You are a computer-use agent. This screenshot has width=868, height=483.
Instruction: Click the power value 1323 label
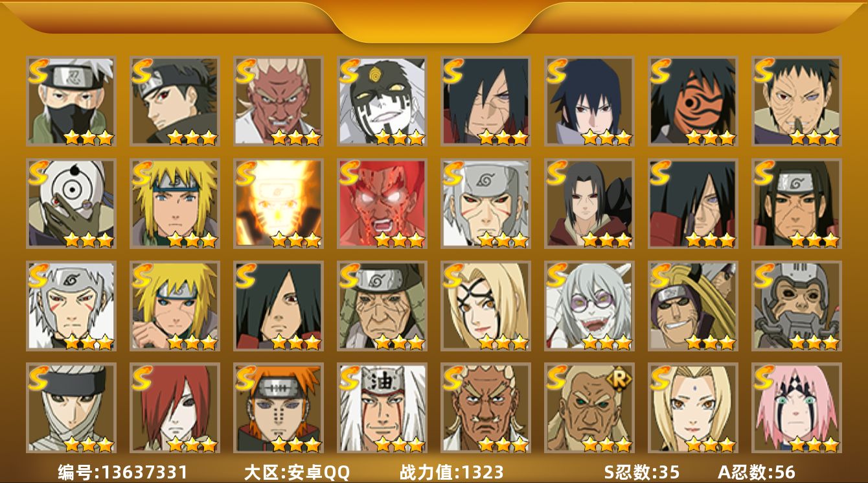(x=451, y=472)
